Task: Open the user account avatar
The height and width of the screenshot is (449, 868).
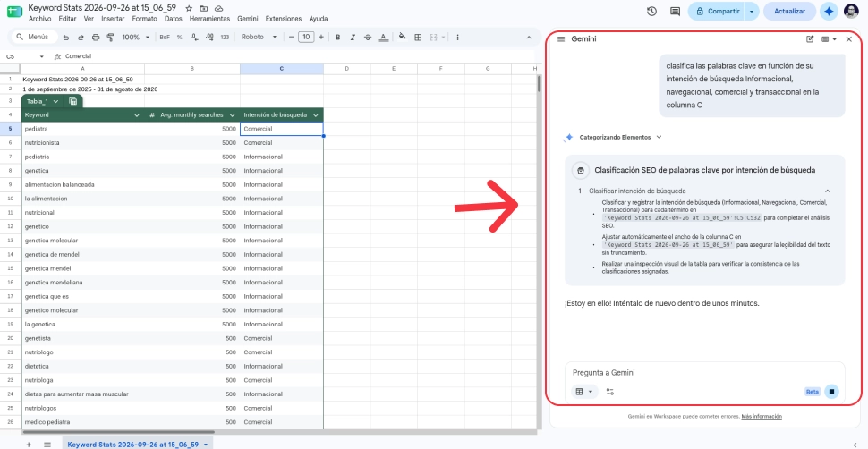Action: coord(851,11)
